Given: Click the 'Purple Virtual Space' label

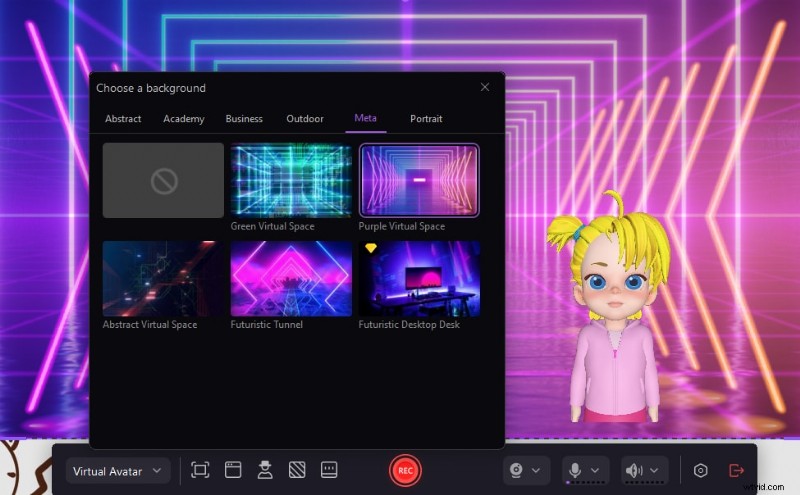Looking at the screenshot, I should click(x=402, y=226).
